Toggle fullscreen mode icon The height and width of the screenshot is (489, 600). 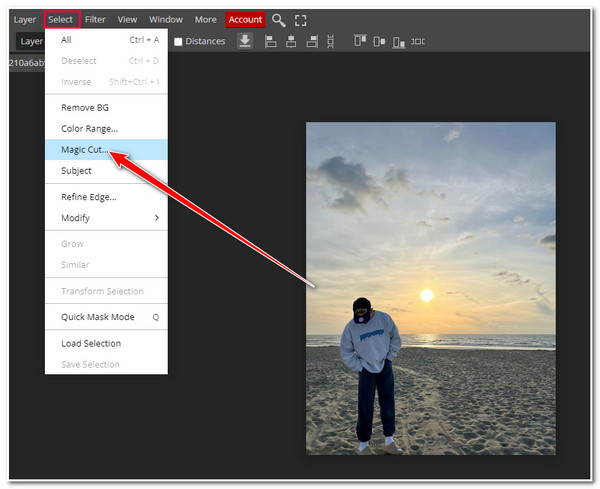[300, 20]
